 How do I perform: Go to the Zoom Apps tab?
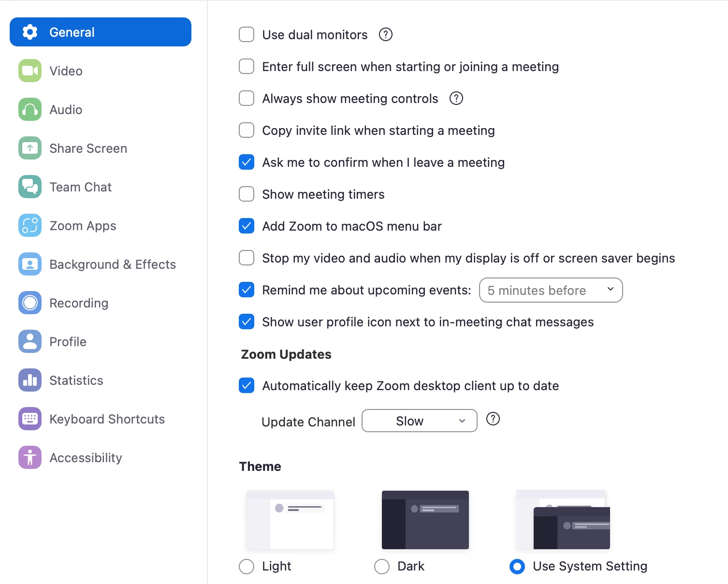pyautogui.click(x=101, y=225)
